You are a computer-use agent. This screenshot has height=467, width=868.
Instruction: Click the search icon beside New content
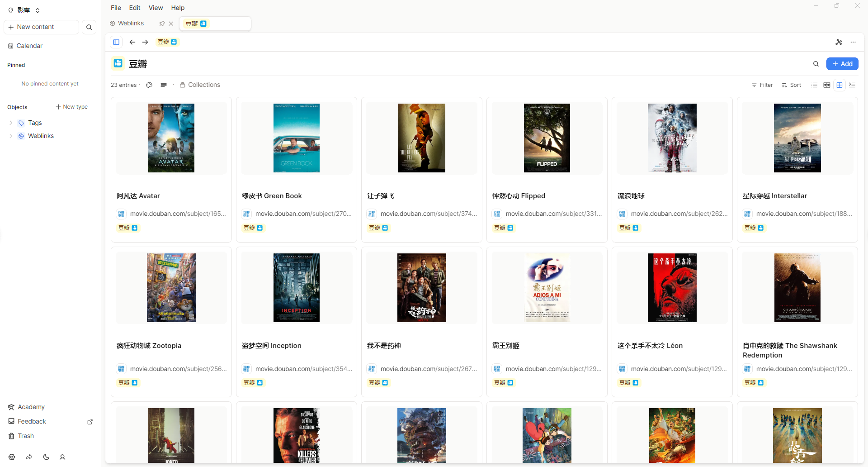(89, 27)
